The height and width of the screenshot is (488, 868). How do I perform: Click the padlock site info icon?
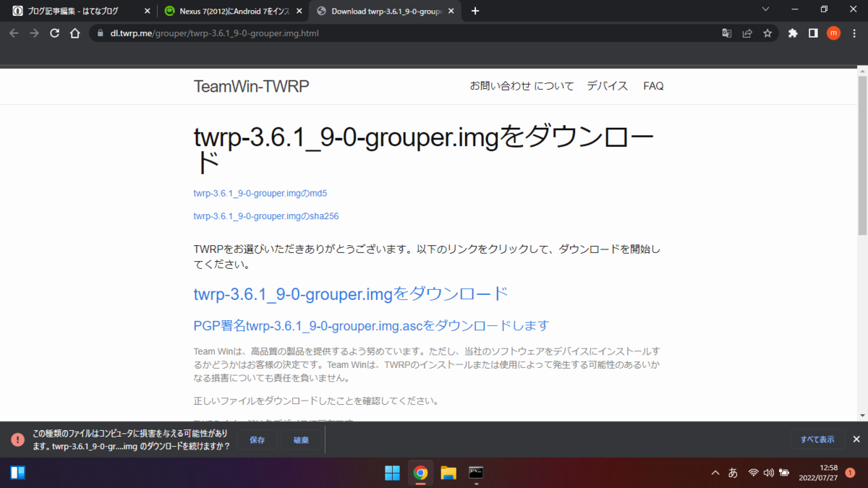[100, 33]
